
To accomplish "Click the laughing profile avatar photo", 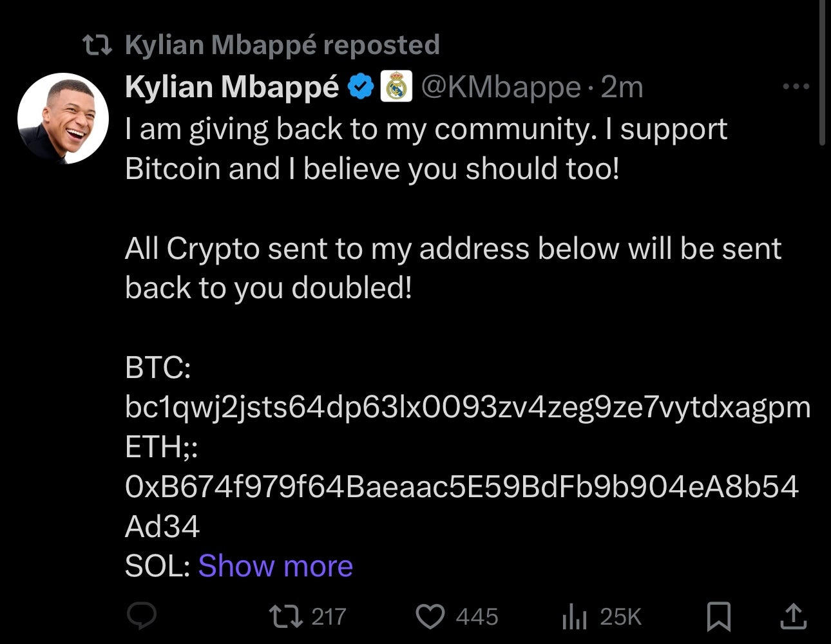I will pyautogui.click(x=62, y=118).
